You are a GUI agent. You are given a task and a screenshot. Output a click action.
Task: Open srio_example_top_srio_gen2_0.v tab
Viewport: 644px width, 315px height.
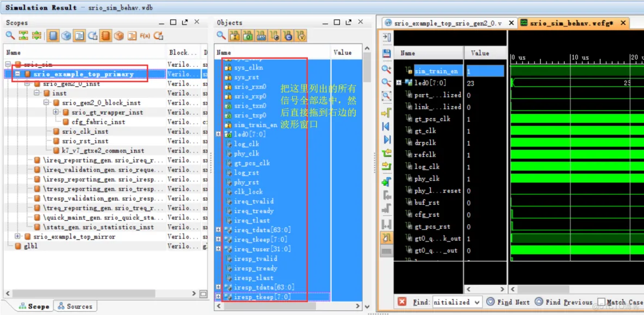tap(448, 23)
